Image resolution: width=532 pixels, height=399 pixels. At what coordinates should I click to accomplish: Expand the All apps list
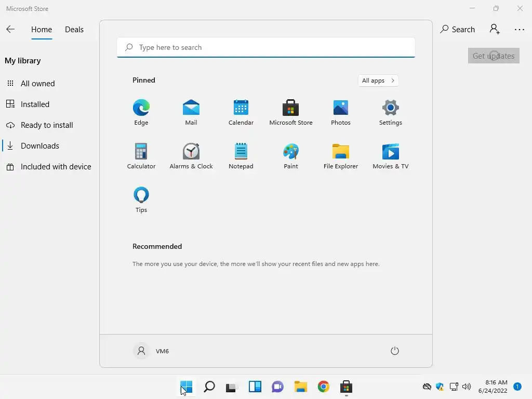[x=378, y=81]
